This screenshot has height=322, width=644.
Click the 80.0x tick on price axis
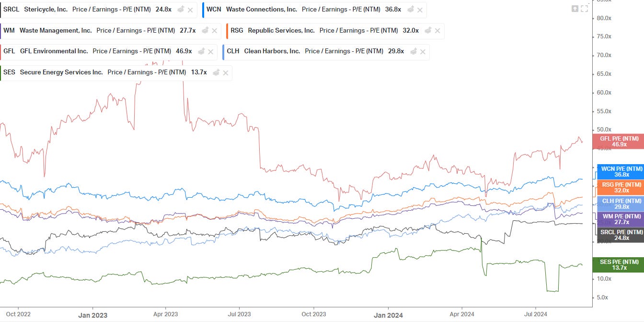coord(604,18)
